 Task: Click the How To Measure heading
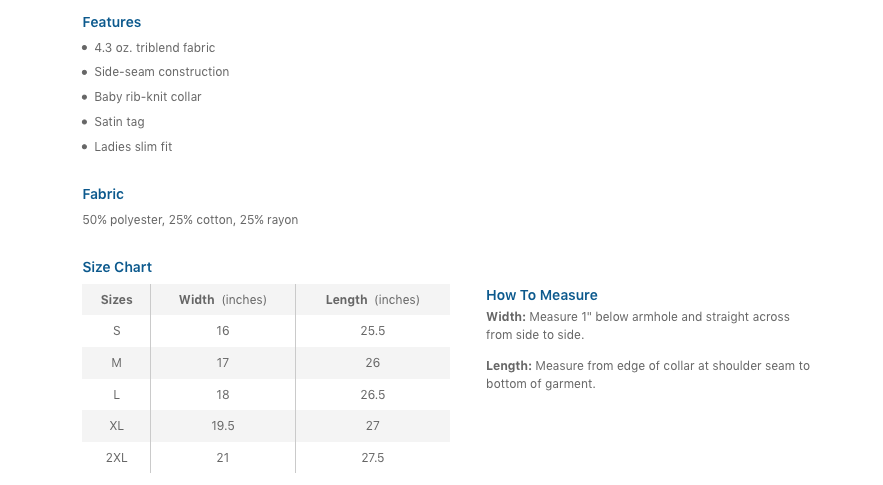tap(541, 295)
